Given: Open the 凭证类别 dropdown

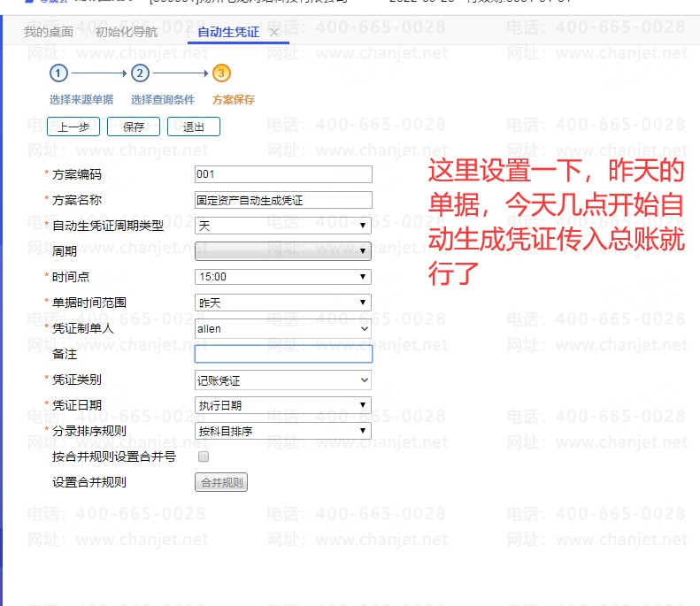Looking at the screenshot, I should point(282,380).
